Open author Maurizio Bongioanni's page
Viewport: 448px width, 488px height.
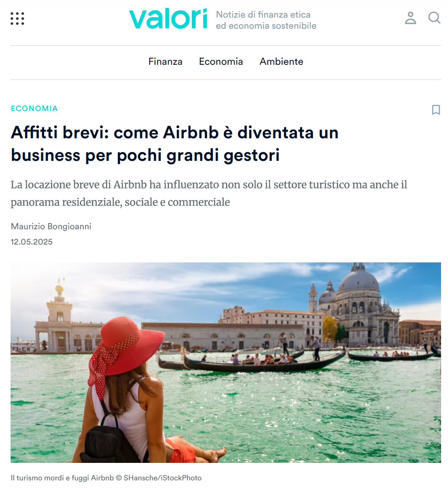[51, 226]
